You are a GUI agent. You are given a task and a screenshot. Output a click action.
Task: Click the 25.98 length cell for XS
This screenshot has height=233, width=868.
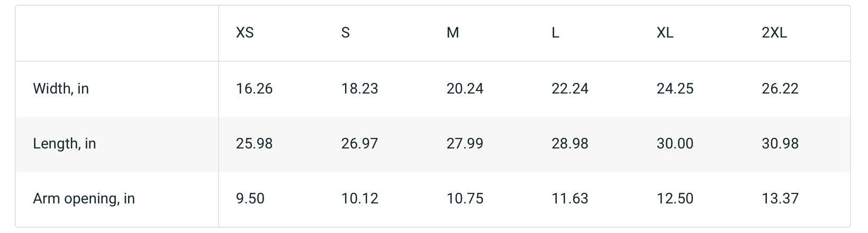pyautogui.click(x=254, y=144)
